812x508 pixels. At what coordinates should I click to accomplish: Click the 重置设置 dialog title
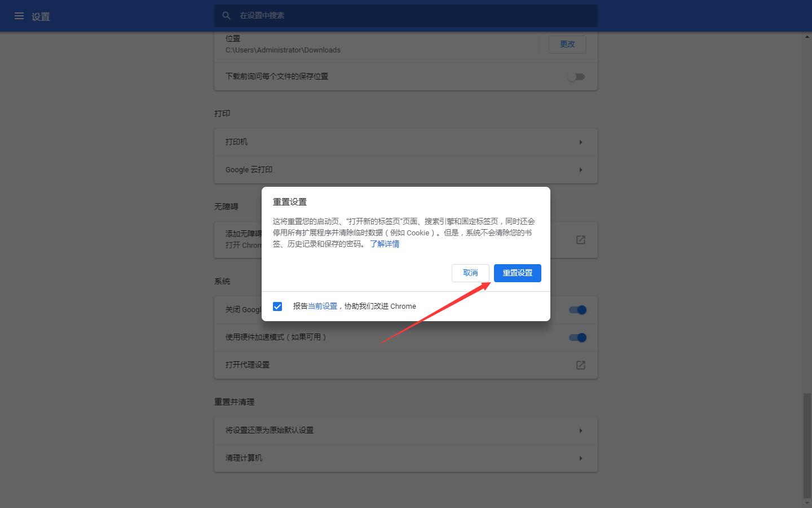[290, 202]
